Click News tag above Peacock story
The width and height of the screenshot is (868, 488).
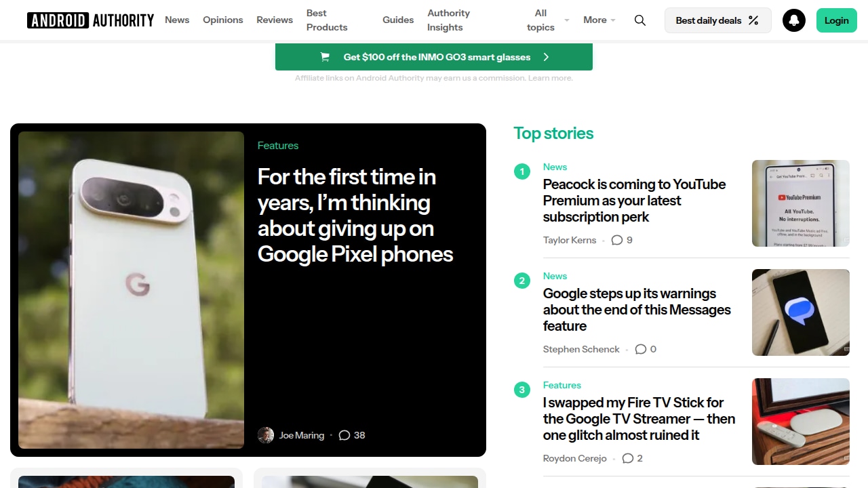click(x=555, y=167)
